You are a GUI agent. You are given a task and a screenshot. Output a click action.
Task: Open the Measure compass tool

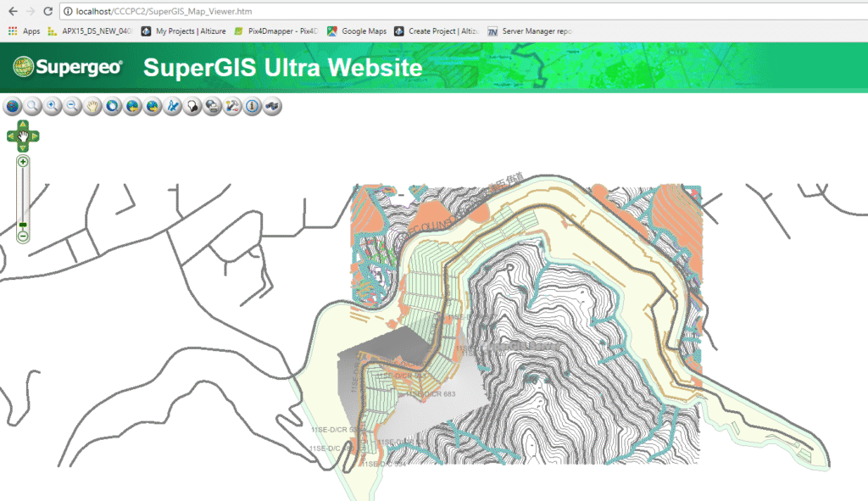[x=173, y=106]
